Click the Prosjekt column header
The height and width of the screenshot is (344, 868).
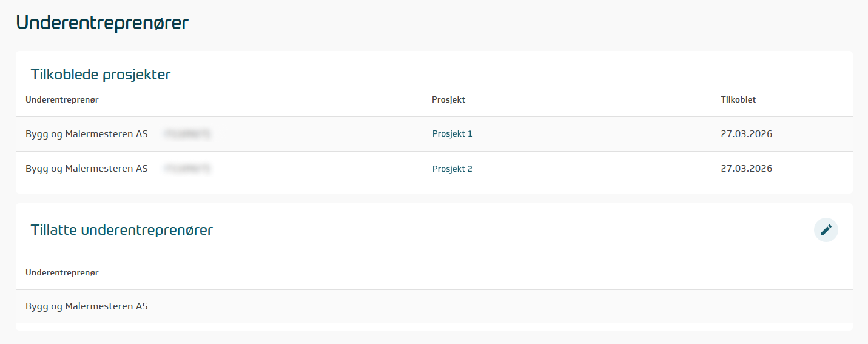click(x=448, y=100)
